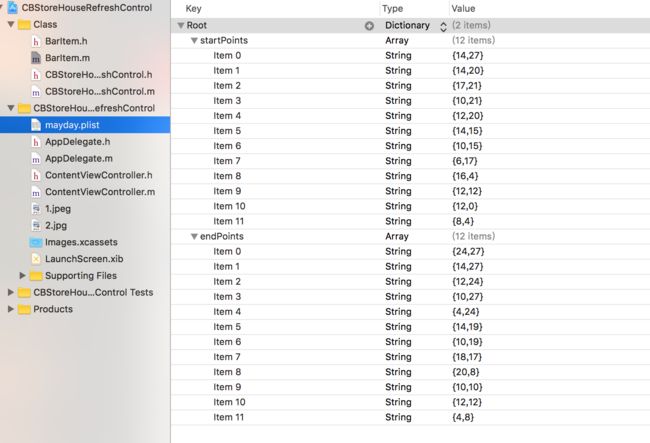Image resolution: width=650 pixels, height=443 pixels.
Task: Collapse the Root dictionary
Action: point(181,25)
